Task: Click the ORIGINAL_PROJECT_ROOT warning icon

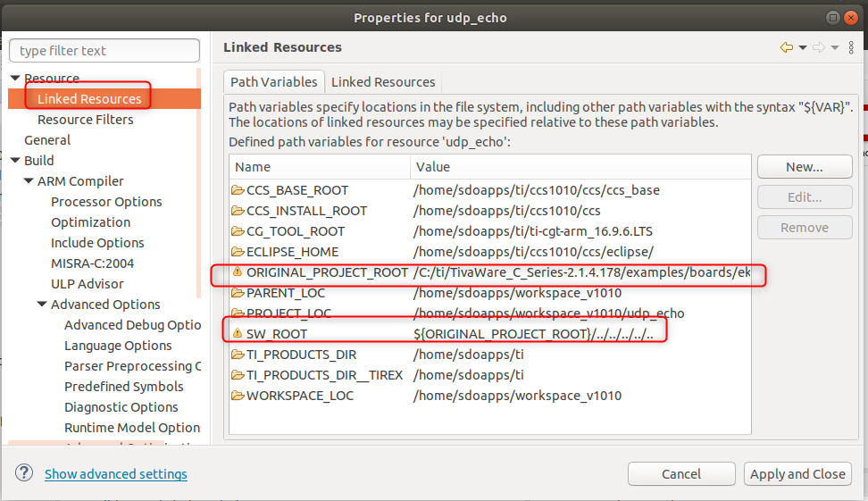Action: [238, 272]
